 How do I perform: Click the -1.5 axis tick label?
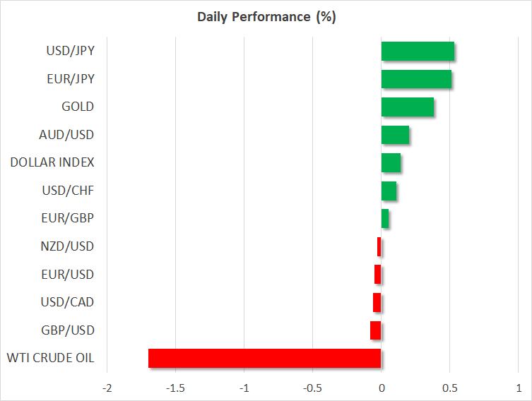coord(175,388)
